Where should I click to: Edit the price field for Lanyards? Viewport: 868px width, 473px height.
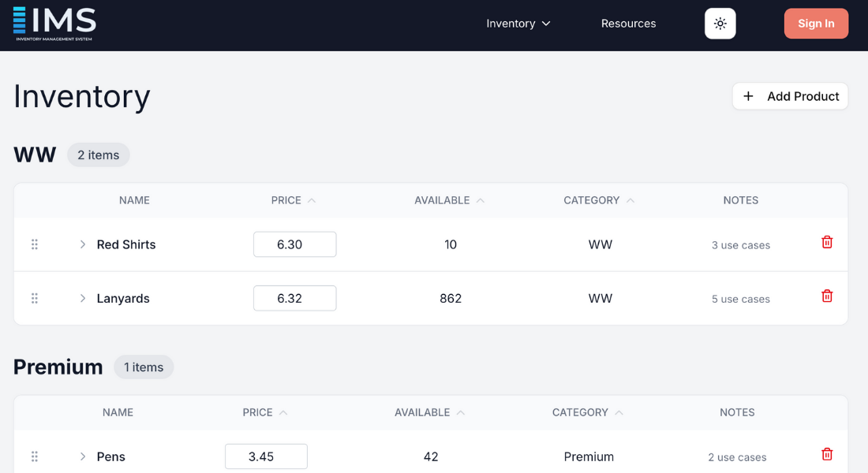(294, 298)
